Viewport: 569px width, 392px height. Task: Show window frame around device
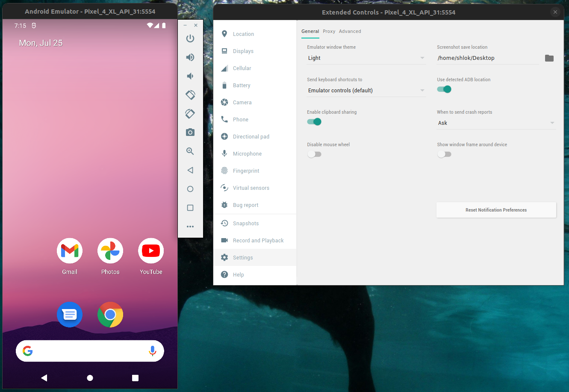coord(444,154)
